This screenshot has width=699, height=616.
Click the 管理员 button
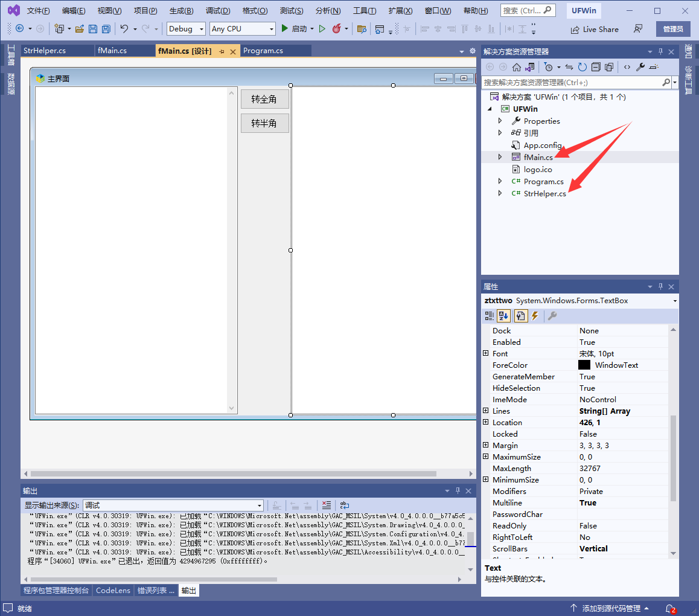click(x=673, y=29)
